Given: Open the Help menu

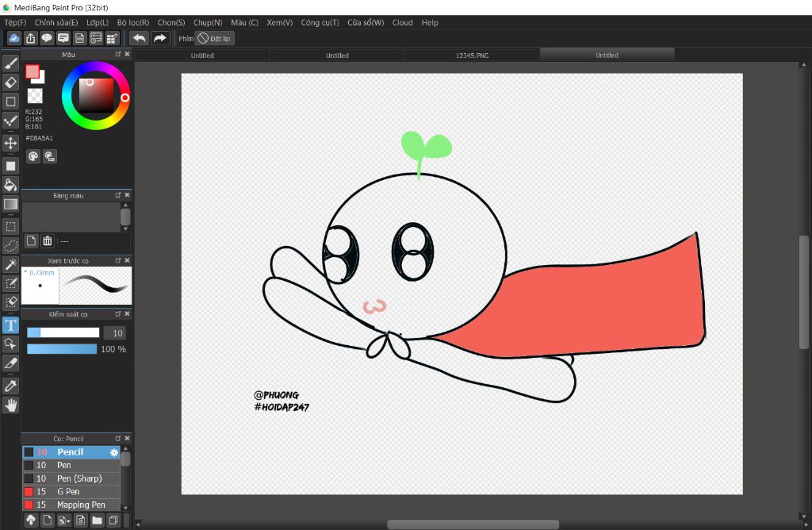Looking at the screenshot, I should (x=430, y=23).
